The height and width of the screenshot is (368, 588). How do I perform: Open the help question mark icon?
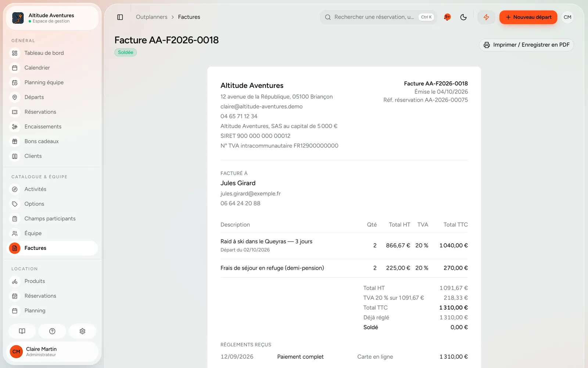pyautogui.click(x=52, y=331)
